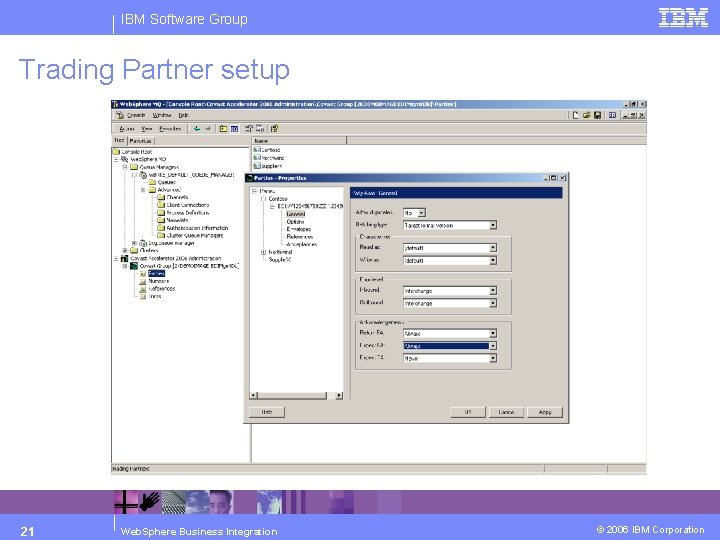The image size is (720, 540).
Task: Select Acceptances in Properties tree
Action: pos(302,244)
